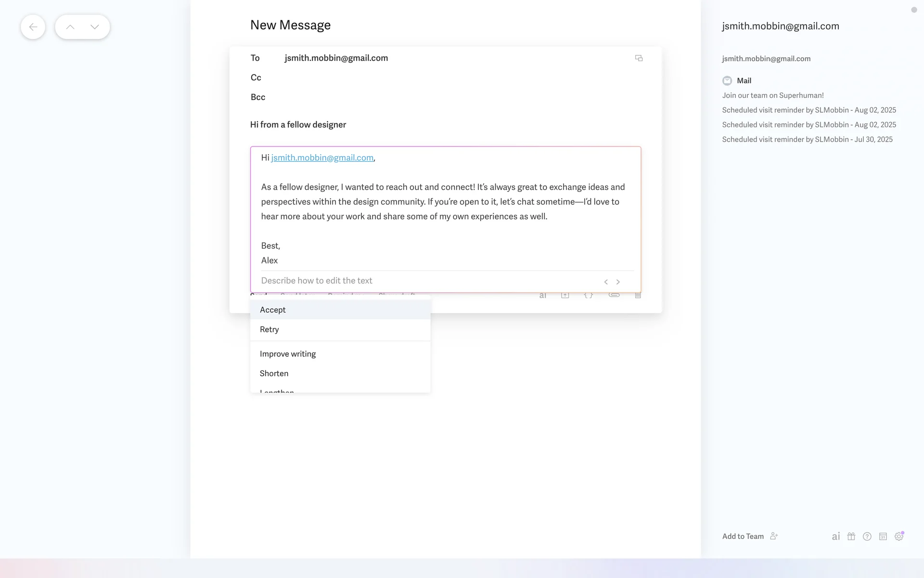Go to previous conversation with up chevron
This screenshot has height=578, width=924.
[x=70, y=27]
